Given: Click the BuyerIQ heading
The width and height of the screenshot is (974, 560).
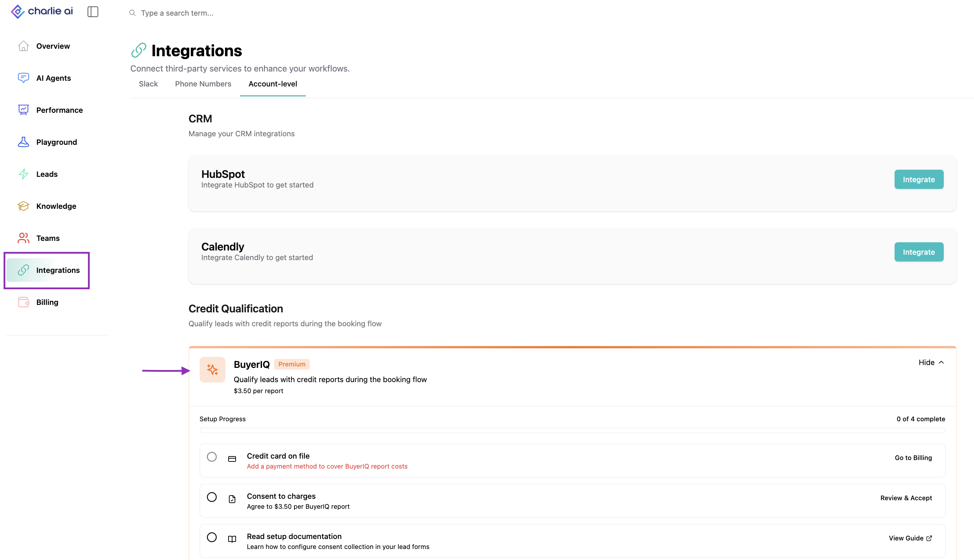Looking at the screenshot, I should (x=252, y=364).
